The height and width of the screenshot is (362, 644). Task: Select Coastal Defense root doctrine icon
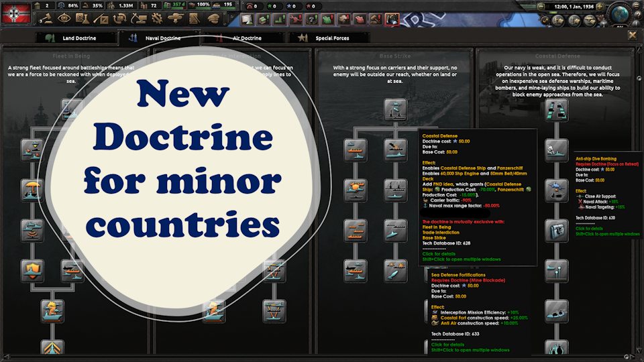click(x=557, y=109)
